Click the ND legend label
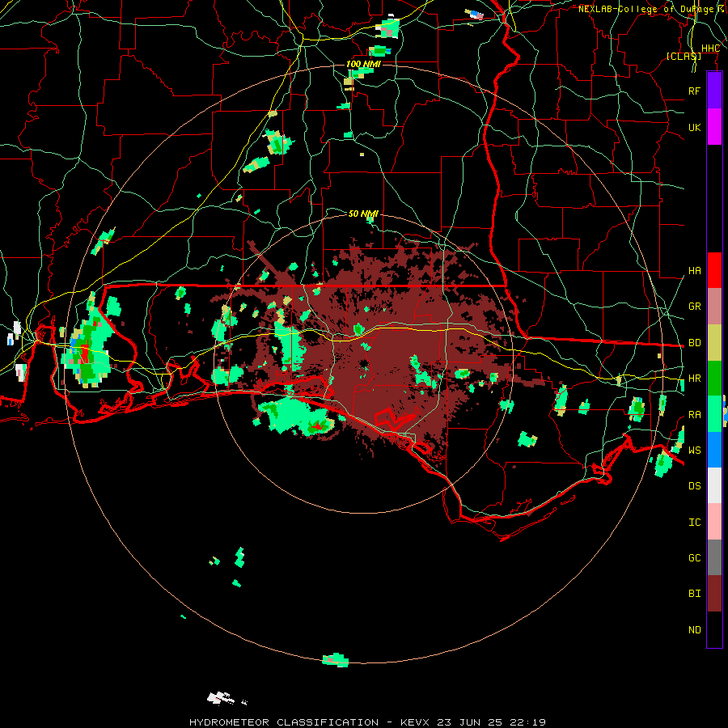This screenshot has width=728, height=728. tap(694, 630)
